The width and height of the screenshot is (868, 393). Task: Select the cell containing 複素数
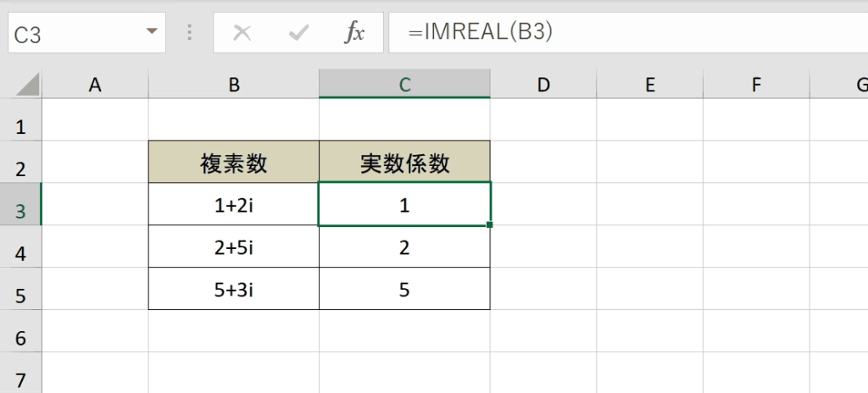[234, 162]
